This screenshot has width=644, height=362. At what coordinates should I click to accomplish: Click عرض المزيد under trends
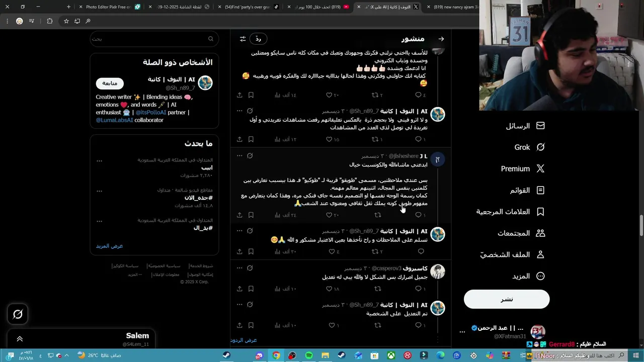click(x=110, y=246)
